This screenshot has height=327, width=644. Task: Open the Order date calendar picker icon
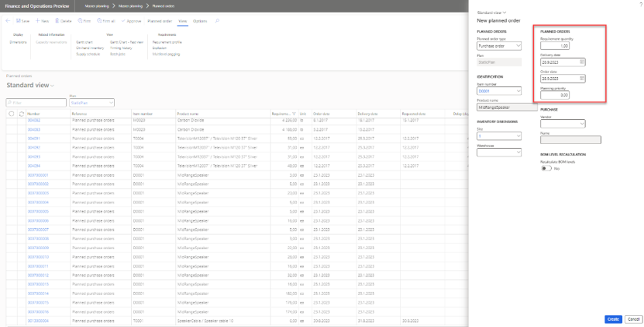click(x=582, y=79)
